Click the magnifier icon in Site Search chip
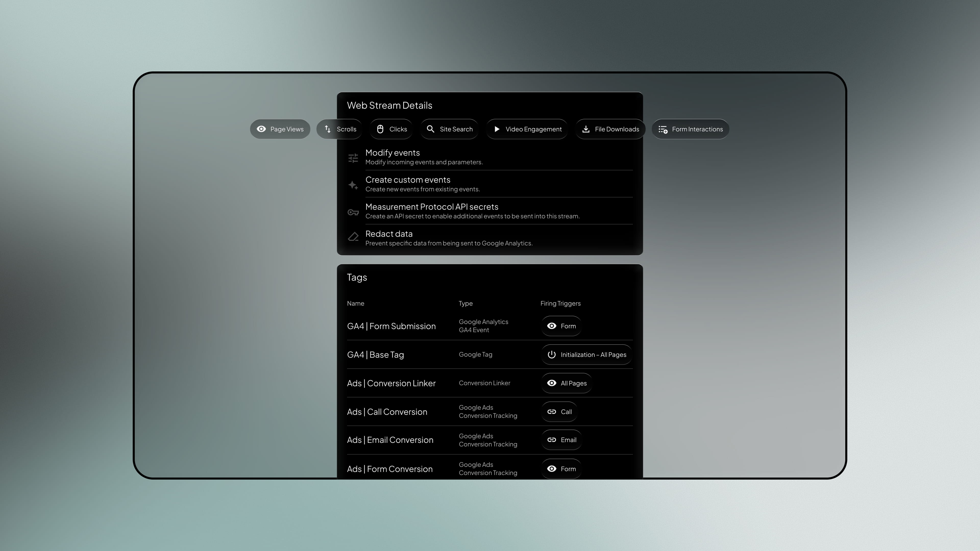980x551 pixels. click(431, 129)
